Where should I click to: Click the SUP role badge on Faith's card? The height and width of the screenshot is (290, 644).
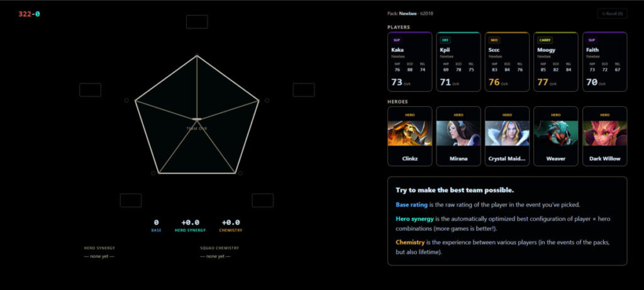(592, 40)
